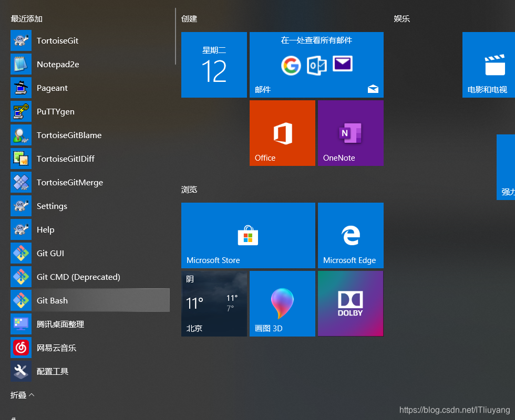Launch 网易云音乐 red icon

[x=21, y=348]
